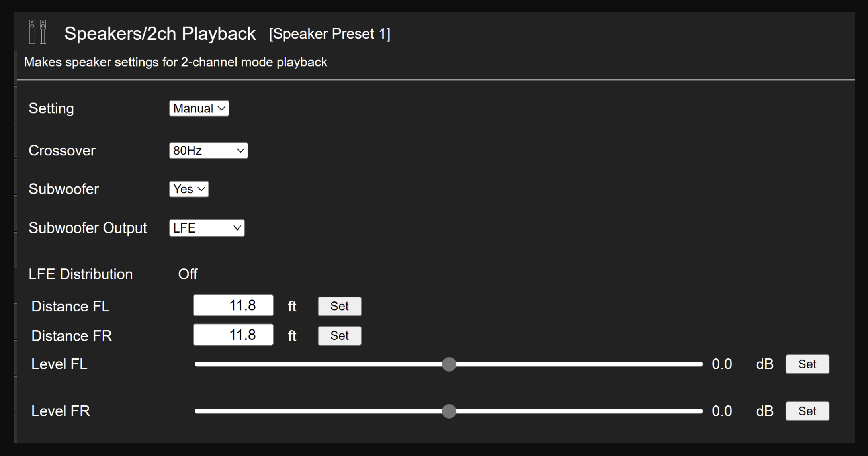868x456 pixels.
Task: Click the Level FR 0.0 dB readout
Action: (x=722, y=411)
